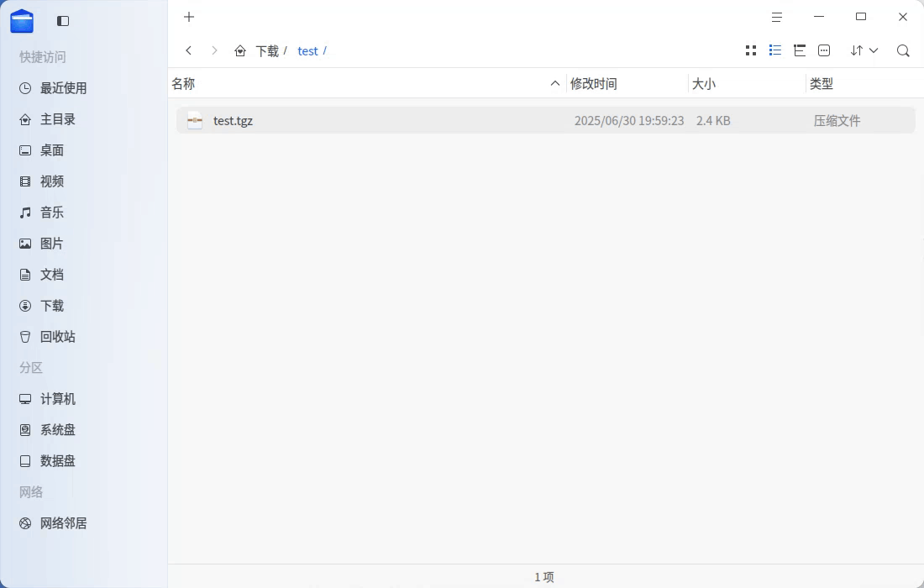Go forward with the right arrow
Viewport: 924px width, 588px height.
tap(214, 50)
